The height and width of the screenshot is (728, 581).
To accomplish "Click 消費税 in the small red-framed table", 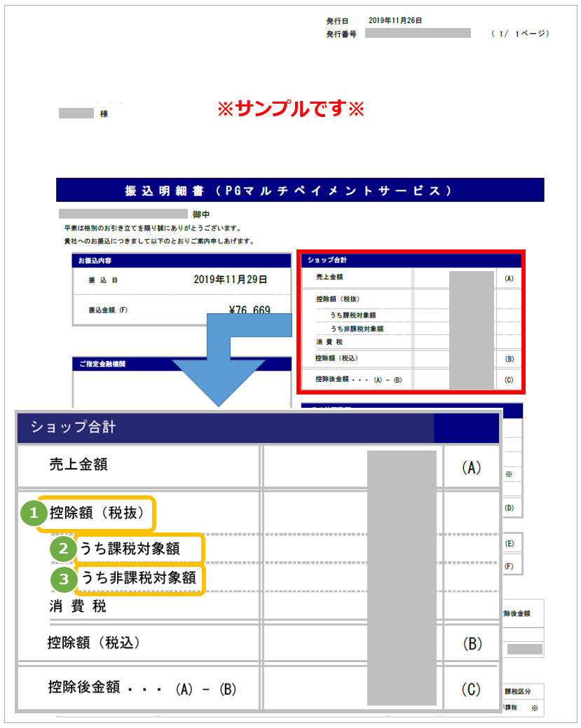I will click(329, 342).
